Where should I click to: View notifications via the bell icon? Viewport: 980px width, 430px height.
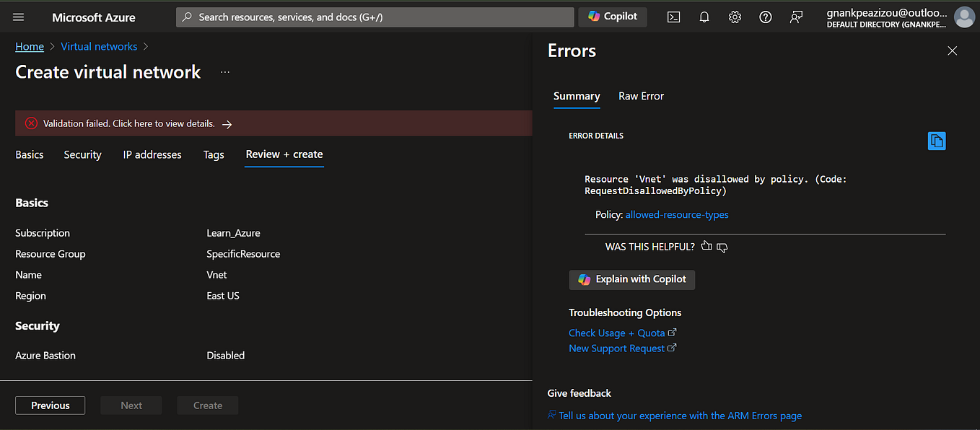coord(704,17)
